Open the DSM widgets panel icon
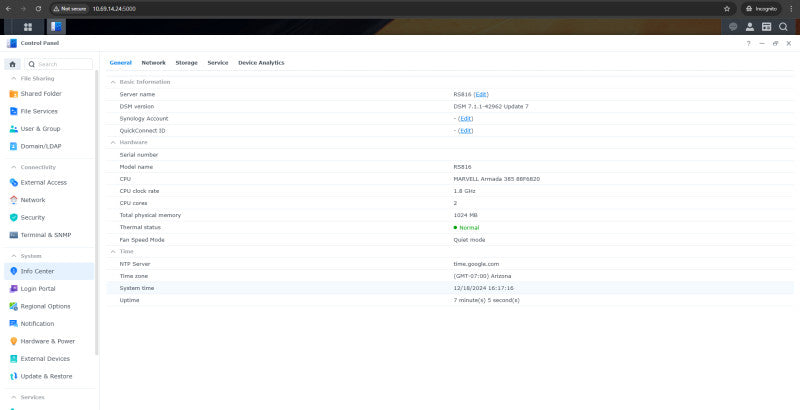This screenshot has height=410, width=800. coord(766,27)
